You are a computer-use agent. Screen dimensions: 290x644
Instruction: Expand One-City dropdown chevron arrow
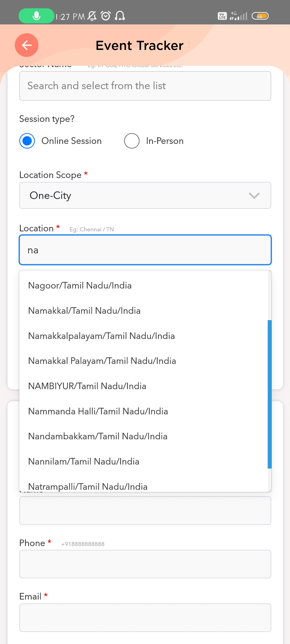(x=254, y=196)
